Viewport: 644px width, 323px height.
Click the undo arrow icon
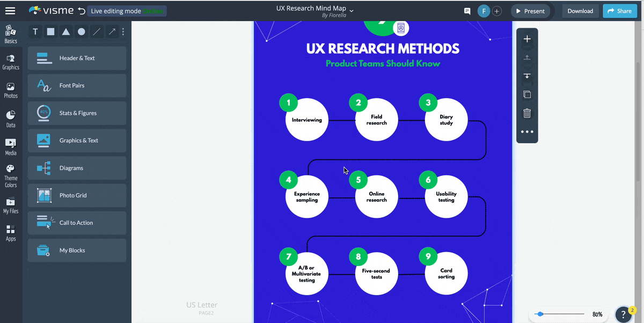coord(81,11)
